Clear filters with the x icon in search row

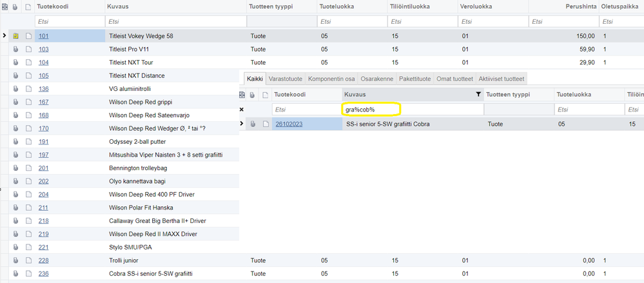242,110
